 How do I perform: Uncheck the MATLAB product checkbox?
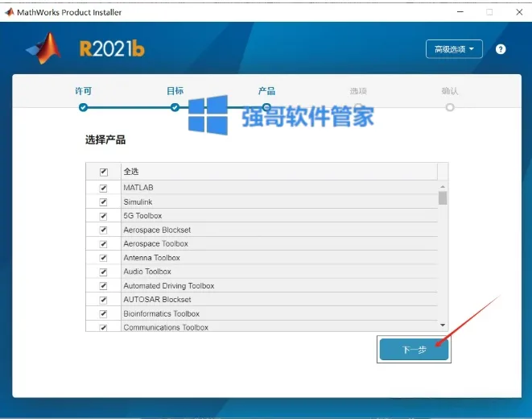[104, 188]
